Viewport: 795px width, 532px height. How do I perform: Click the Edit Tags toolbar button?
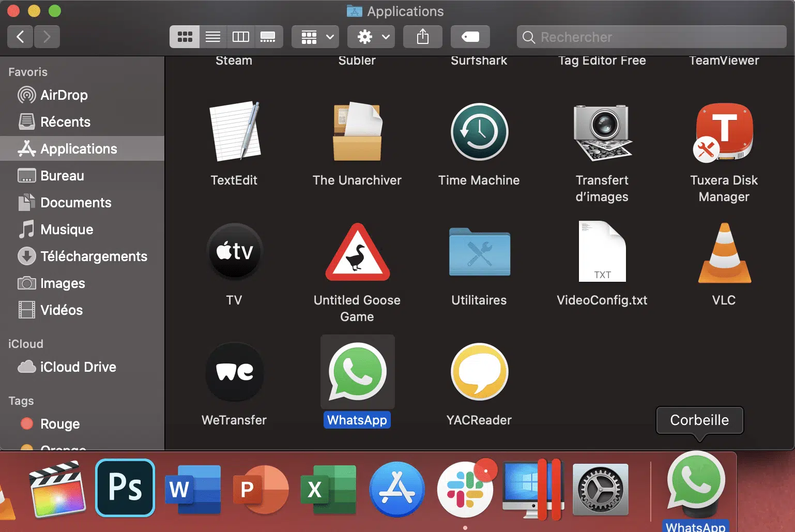(x=470, y=37)
